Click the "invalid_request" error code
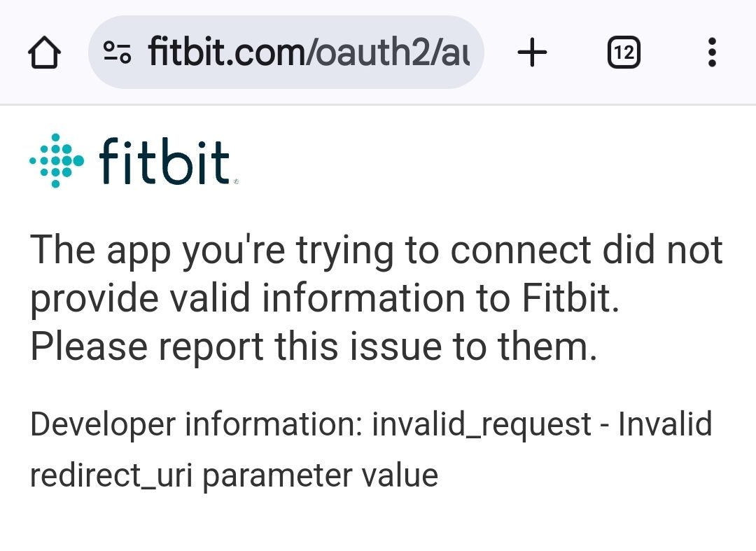756x551 pixels. point(482,424)
